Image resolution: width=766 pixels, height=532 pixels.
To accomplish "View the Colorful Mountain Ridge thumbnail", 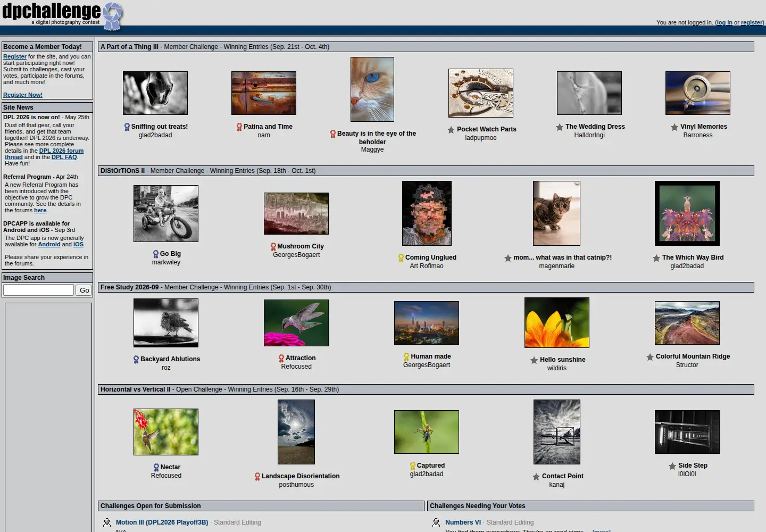I will tap(687, 323).
